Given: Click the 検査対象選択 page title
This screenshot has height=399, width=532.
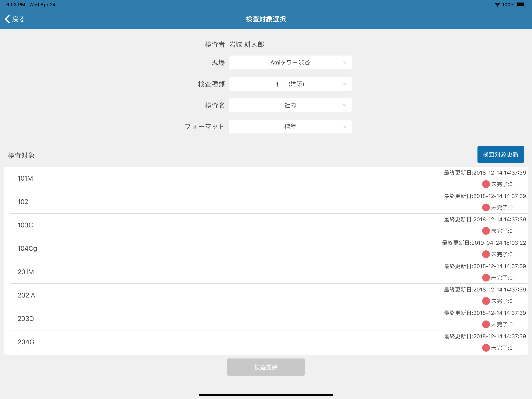Looking at the screenshot, I should click(x=266, y=19).
